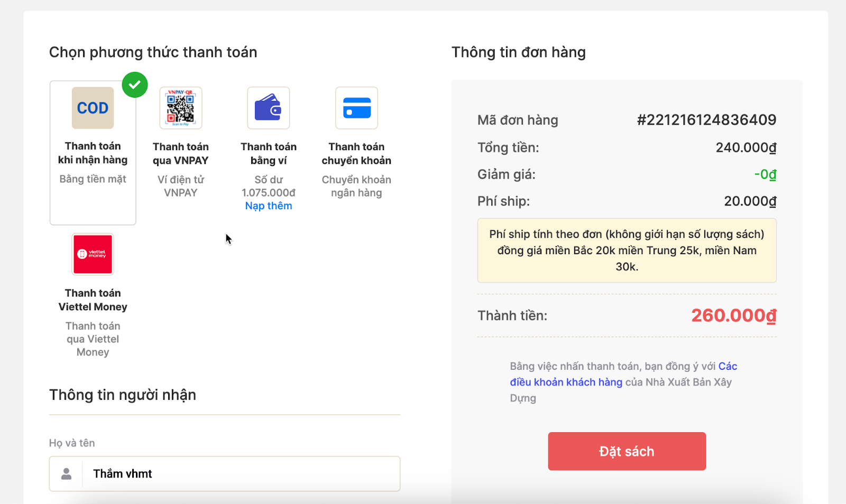This screenshot has height=504, width=846.
Task: Select 'Thanh toán qua VNPAY' option
Action: tap(181, 154)
